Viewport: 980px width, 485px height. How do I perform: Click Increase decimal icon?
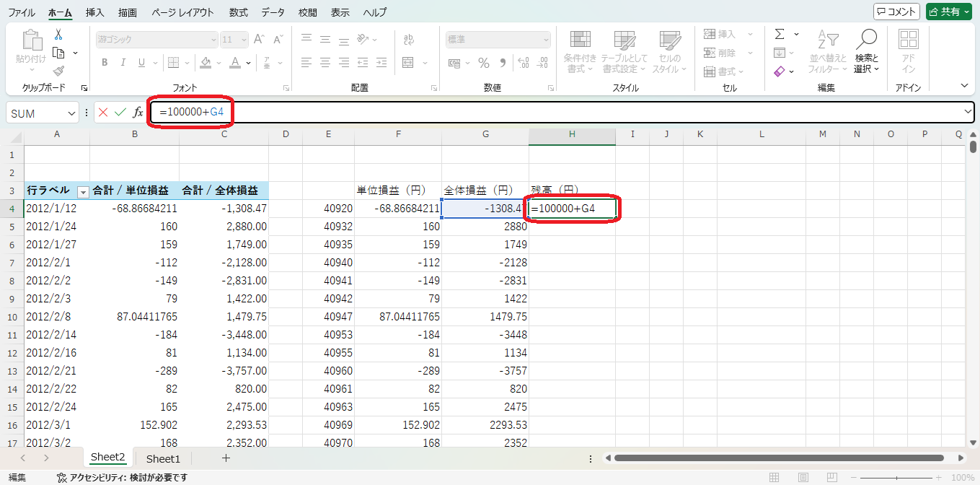[x=524, y=63]
